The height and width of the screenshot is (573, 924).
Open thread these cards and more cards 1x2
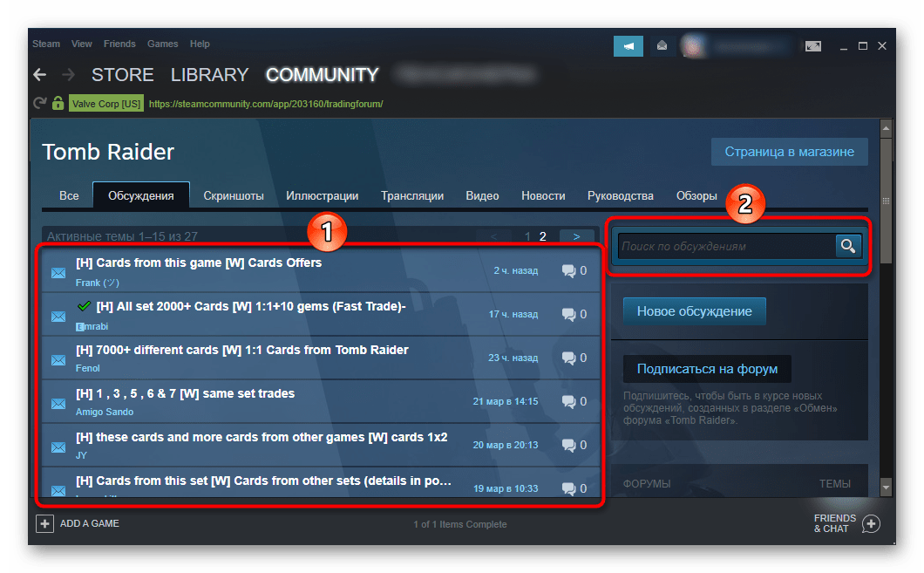pos(262,437)
